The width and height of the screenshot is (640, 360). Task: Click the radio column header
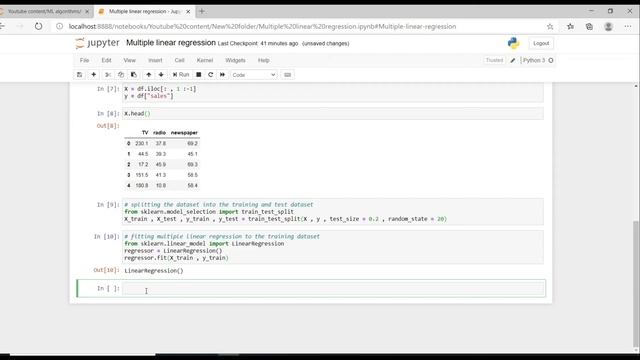pyautogui.click(x=160, y=133)
